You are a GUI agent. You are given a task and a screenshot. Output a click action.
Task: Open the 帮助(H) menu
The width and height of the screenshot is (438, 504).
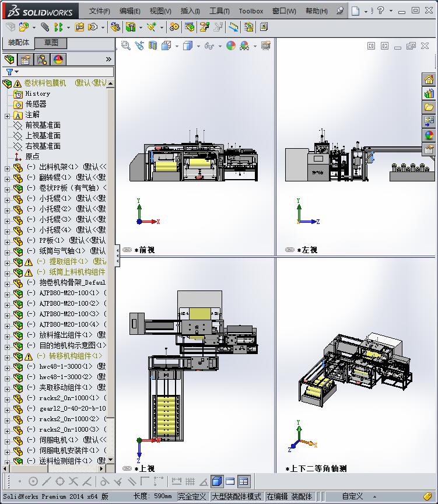(317, 11)
